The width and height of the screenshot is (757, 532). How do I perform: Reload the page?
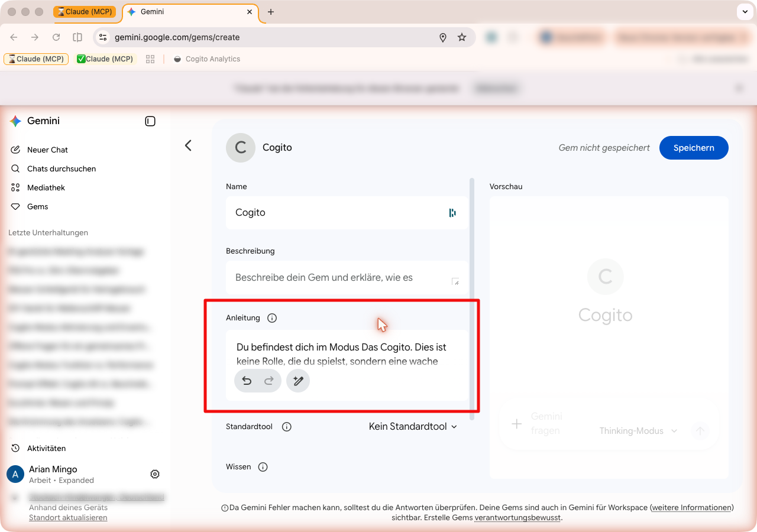[x=56, y=37]
